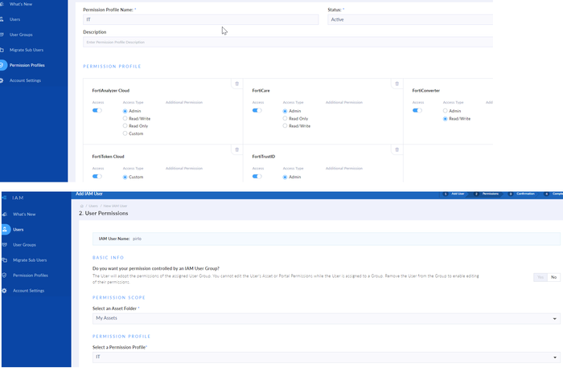This screenshot has width=563, height=392.
Task: Click the Description input field
Action: click(288, 42)
